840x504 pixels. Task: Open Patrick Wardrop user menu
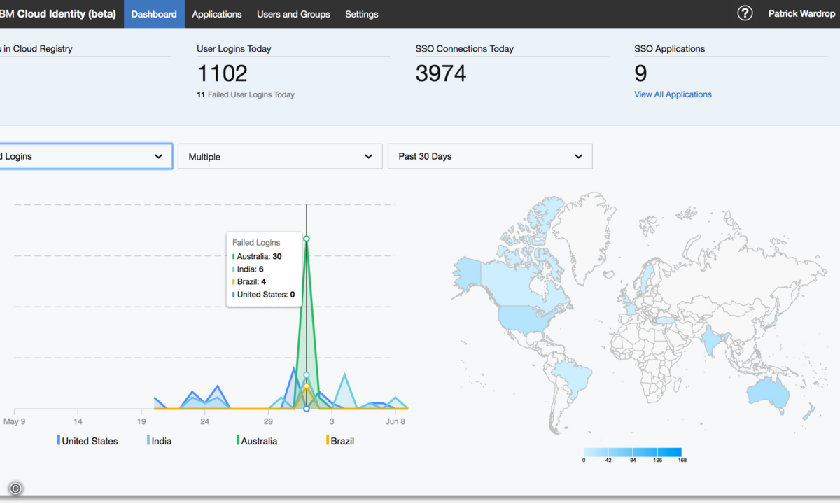[801, 14]
